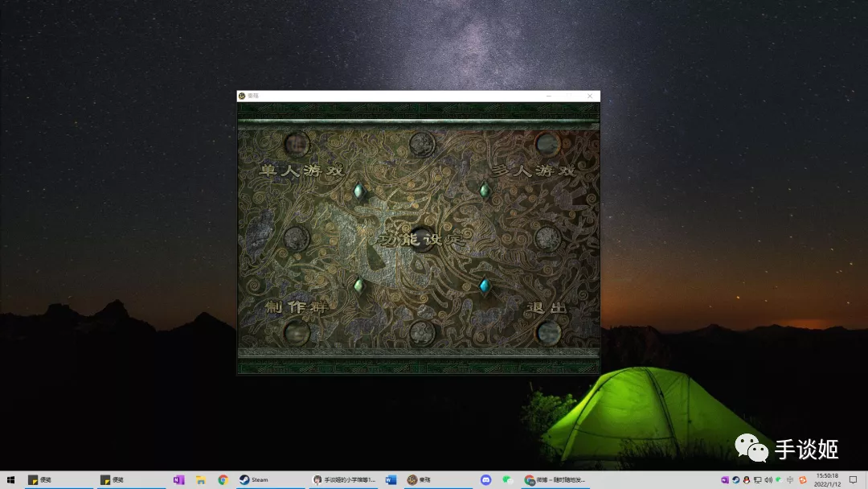
Task: Launch Chrome from the taskbar
Action: point(223,480)
